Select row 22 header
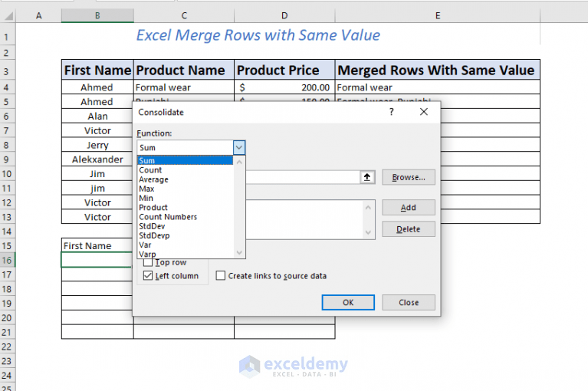The width and height of the screenshot is (588, 391). (7, 347)
